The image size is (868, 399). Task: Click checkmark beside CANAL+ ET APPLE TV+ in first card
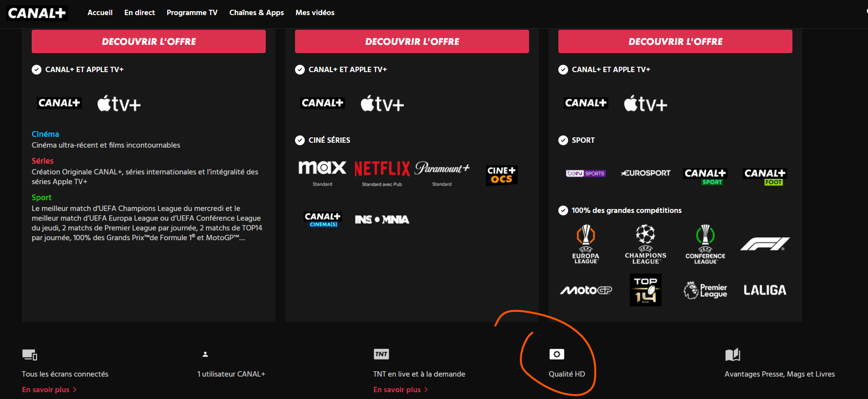(37, 70)
